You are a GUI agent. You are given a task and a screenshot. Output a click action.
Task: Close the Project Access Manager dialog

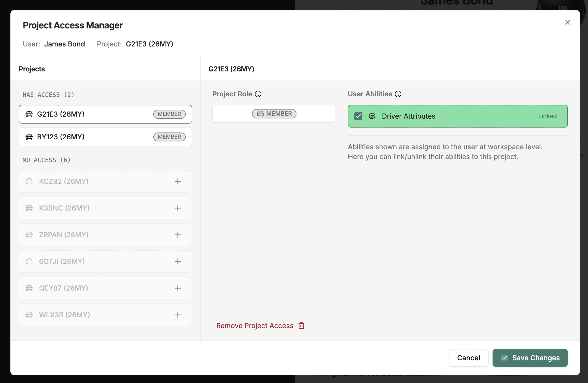coord(567,22)
